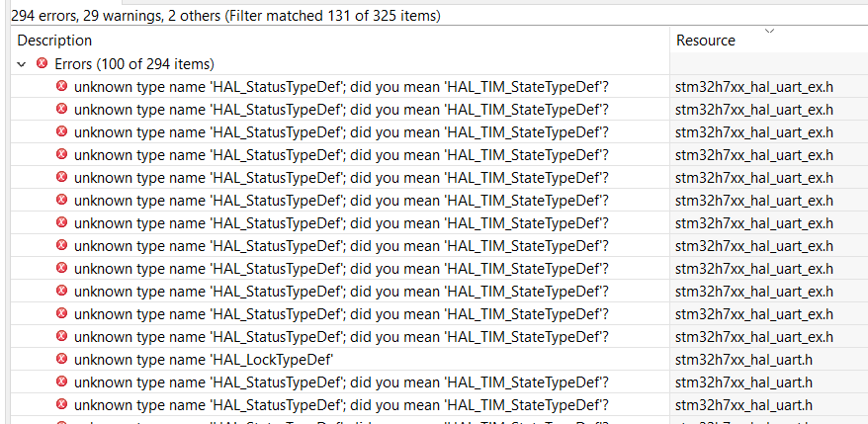868x424 pixels.
Task: Click error icon of row directly below HAL_LockTypeDef error
Action: tap(61, 382)
